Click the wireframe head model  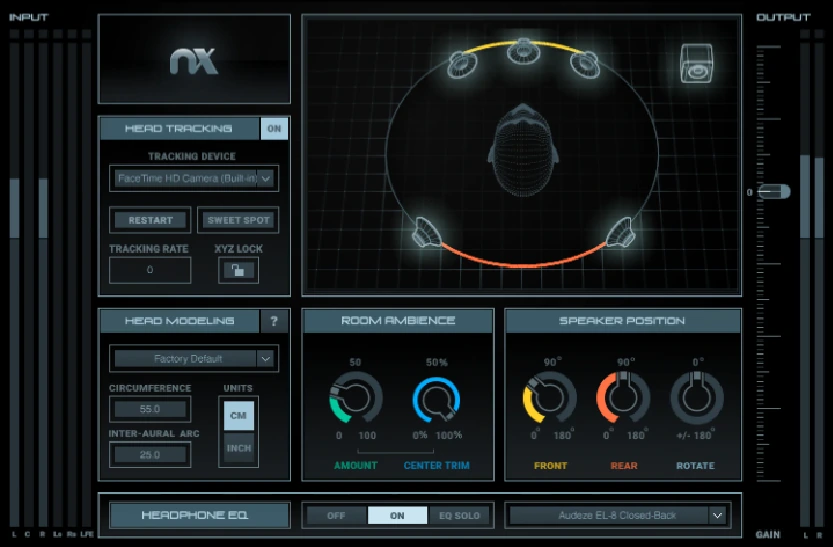[x=523, y=150]
